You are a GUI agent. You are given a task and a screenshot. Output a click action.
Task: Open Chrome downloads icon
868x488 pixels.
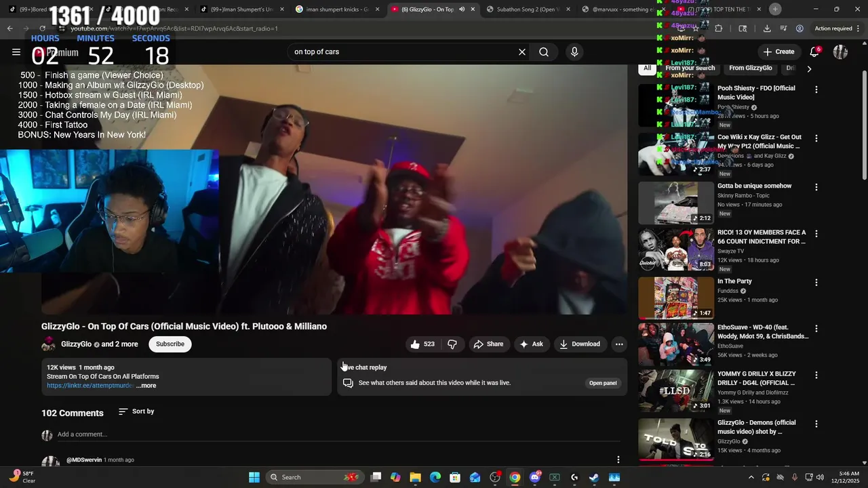767,28
